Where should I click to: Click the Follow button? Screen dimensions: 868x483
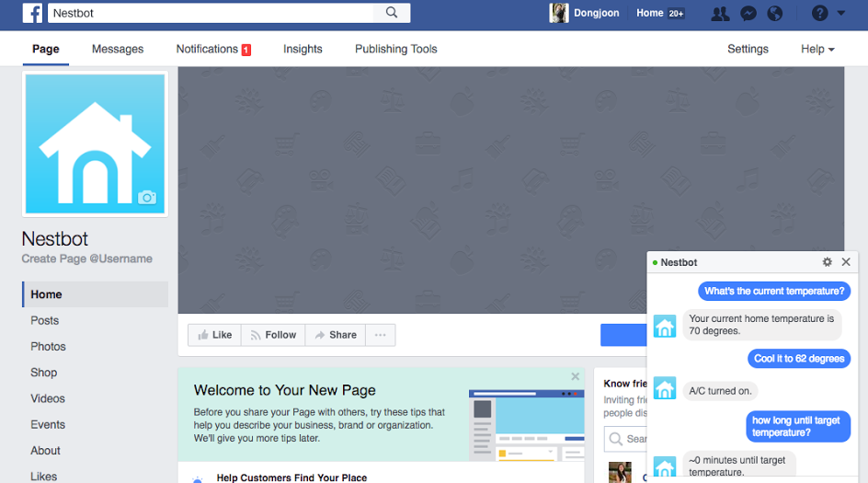coord(273,335)
